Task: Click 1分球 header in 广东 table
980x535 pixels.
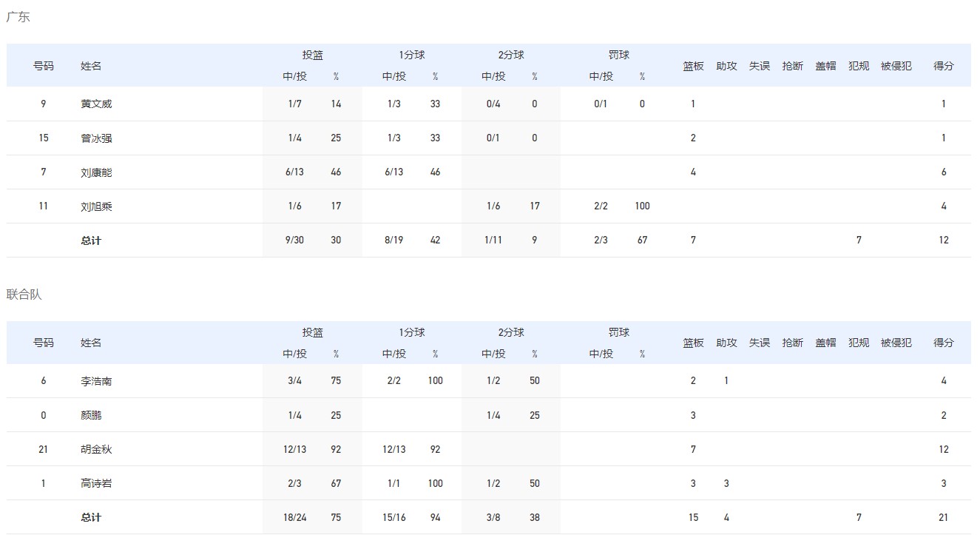Action: [x=412, y=55]
